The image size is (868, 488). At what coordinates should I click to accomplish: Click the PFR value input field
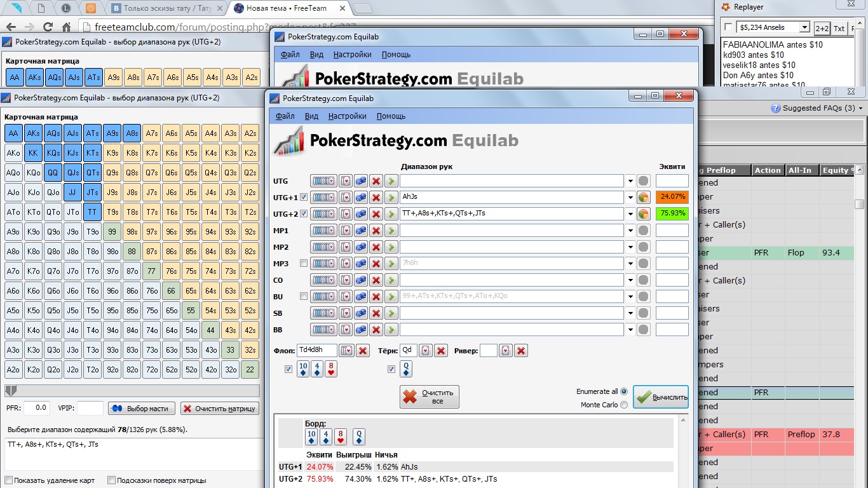tap(36, 408)
